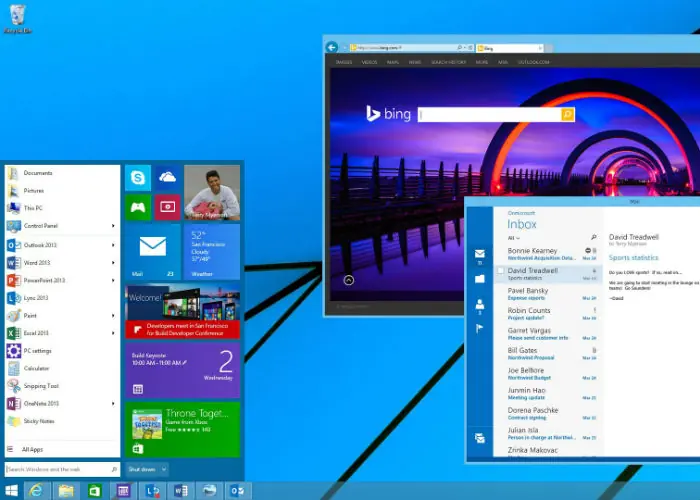The image size is (700, 500).
Task: Click the Shut down button
Action: 142,469
